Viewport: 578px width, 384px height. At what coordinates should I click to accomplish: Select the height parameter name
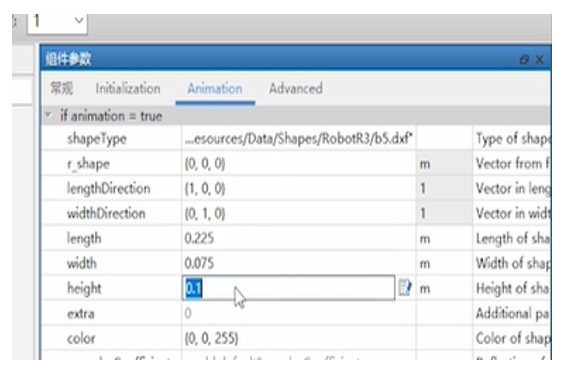coord(84,289)
